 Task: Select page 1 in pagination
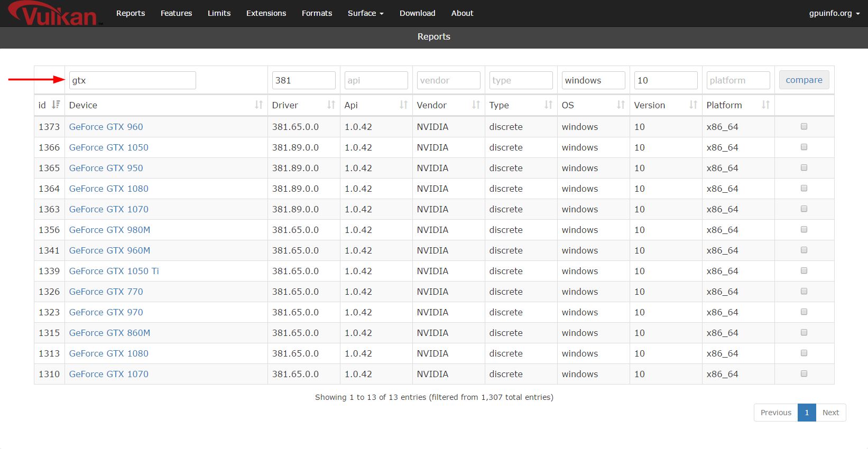click(x=807, y=413)
